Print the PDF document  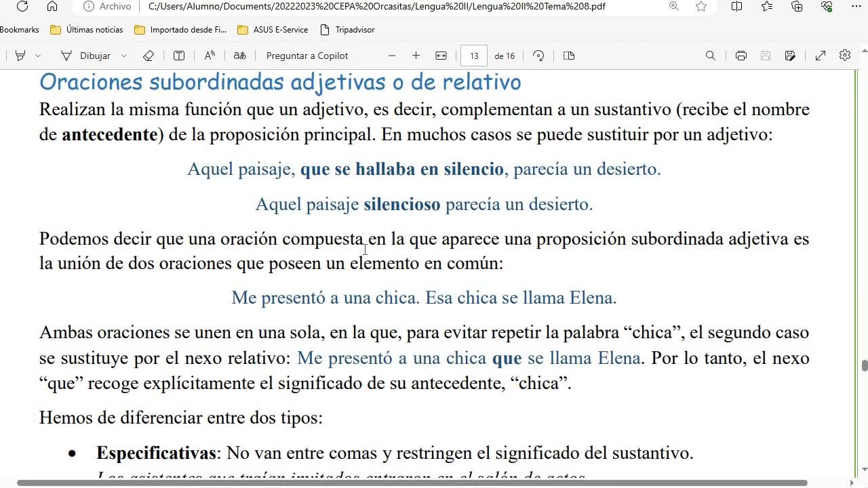pyautogui.click(x=741, y=56)
